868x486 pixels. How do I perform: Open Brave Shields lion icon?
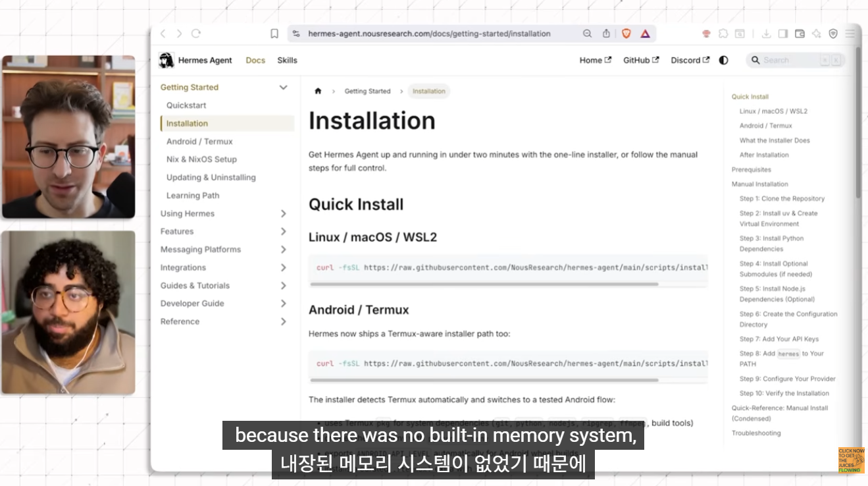tap(626, 34)
